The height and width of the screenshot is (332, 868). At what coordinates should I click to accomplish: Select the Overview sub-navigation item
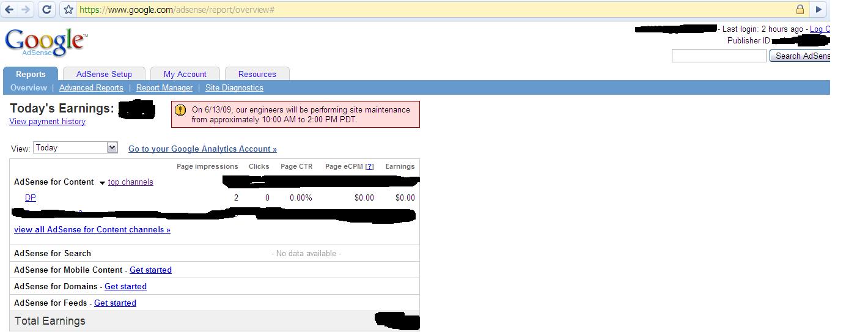(x=29, y=87)
